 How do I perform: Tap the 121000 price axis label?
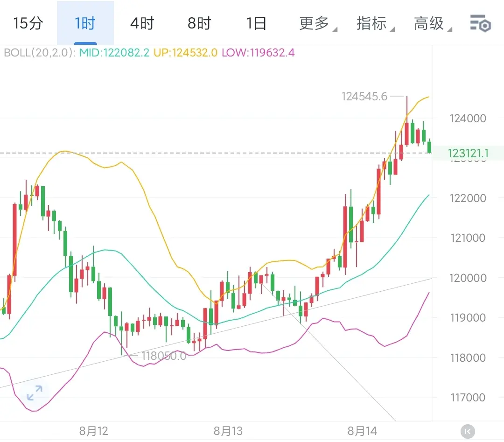pyautogui.click(x=468, y=238)
